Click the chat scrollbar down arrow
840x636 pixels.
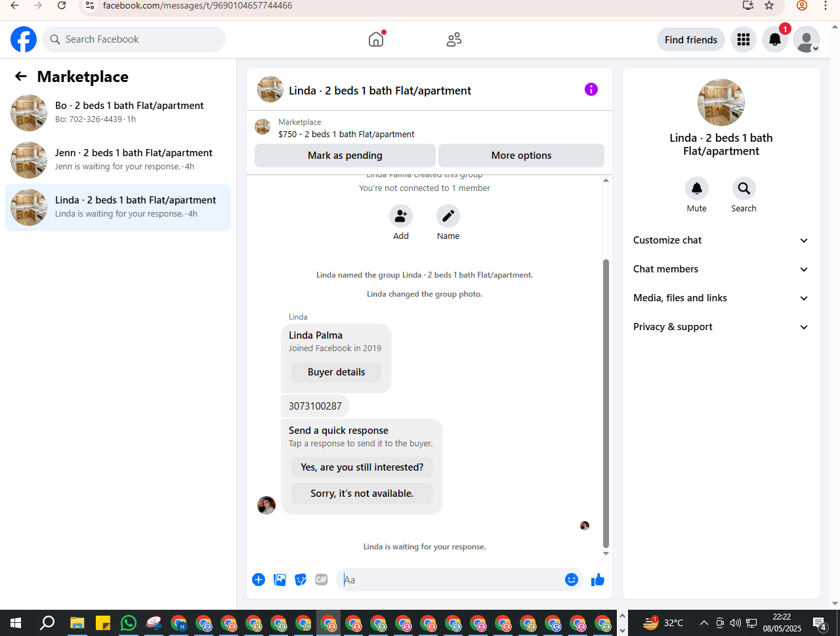(606, 553)
